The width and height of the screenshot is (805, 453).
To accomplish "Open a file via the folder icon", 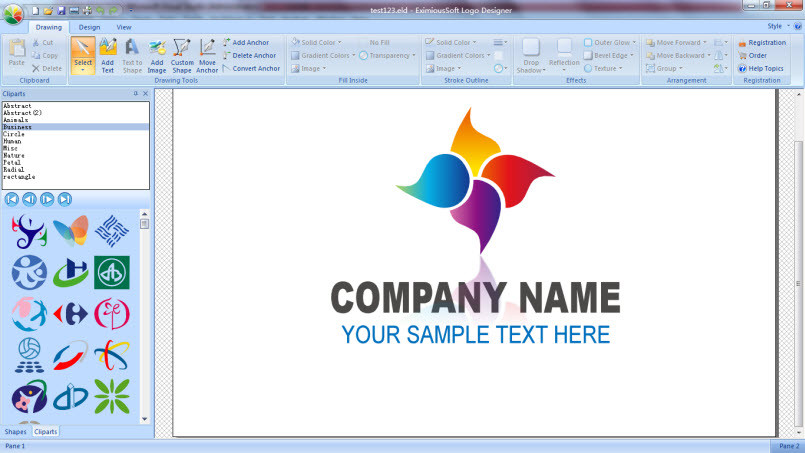I will (x=48, y=10).
